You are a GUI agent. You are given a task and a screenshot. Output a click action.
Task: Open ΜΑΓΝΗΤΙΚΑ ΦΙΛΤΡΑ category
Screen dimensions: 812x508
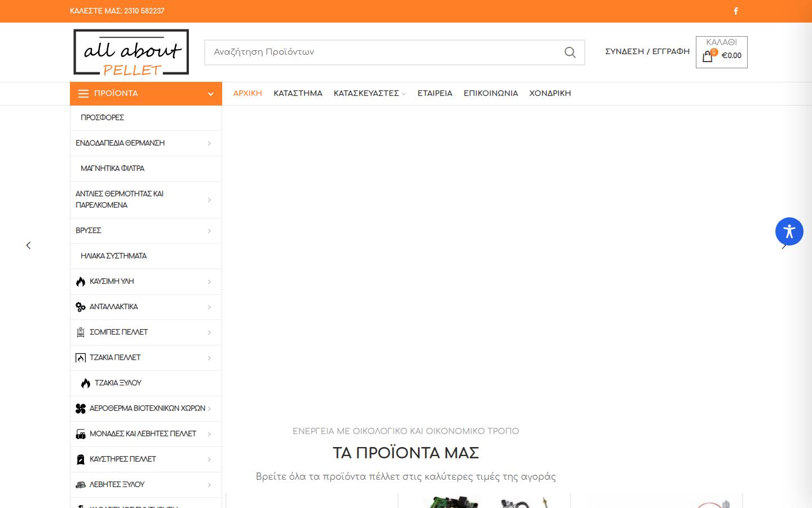(x=112, y=168)
